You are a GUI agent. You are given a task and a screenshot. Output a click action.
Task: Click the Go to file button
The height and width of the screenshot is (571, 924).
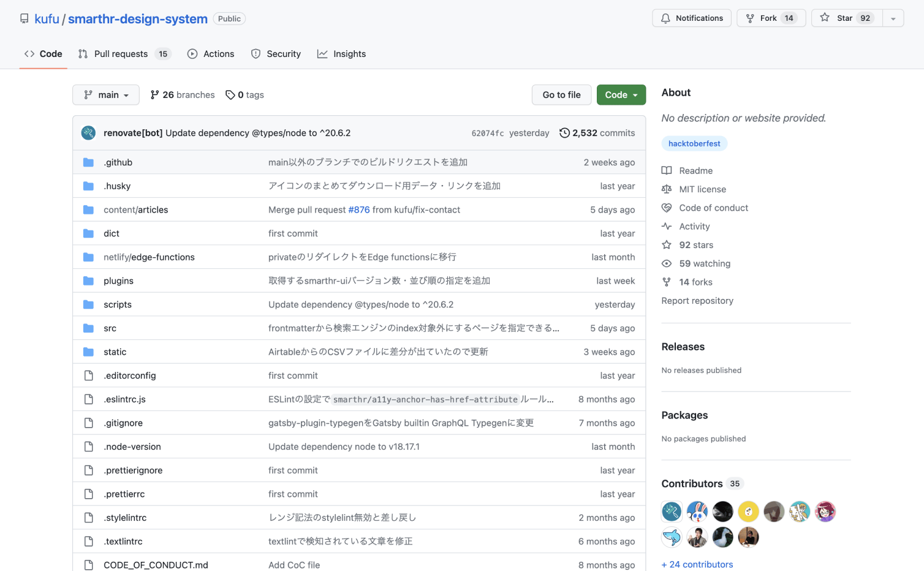[561, 95]
